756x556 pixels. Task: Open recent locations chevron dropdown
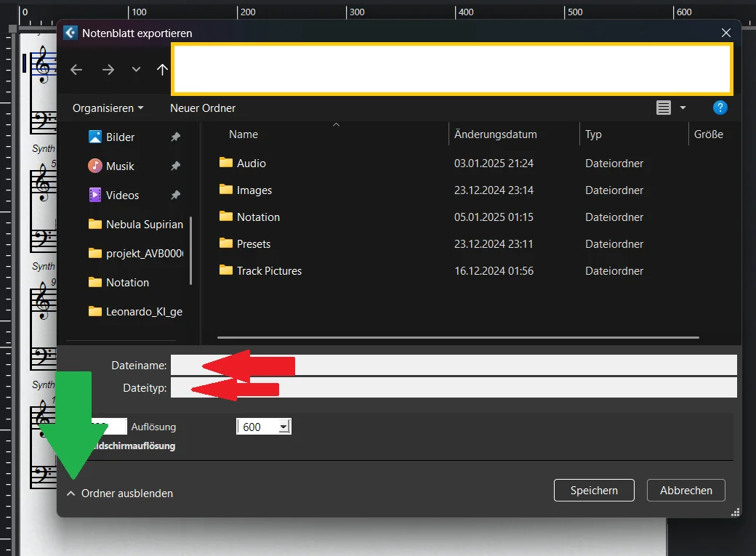click(137, 70)
